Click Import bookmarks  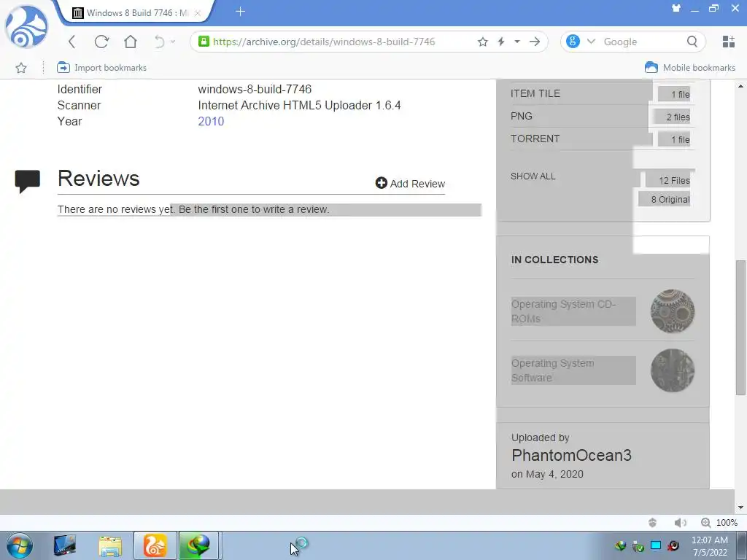[x=101, y=68]
